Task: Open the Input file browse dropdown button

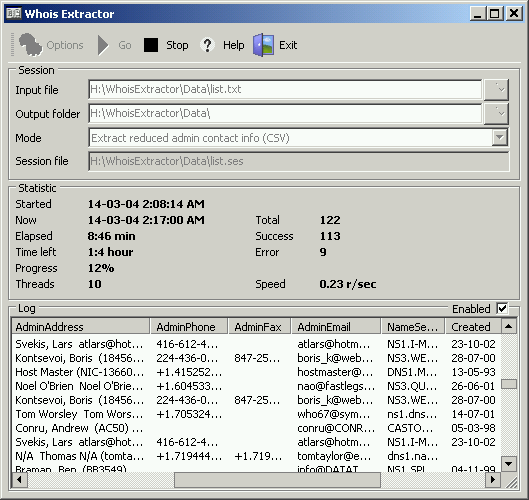Action: [x=496, y=89]
